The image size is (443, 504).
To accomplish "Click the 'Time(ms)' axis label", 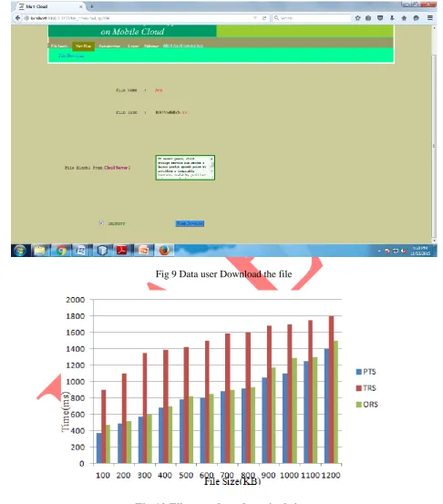I will (x=65, y=412).
